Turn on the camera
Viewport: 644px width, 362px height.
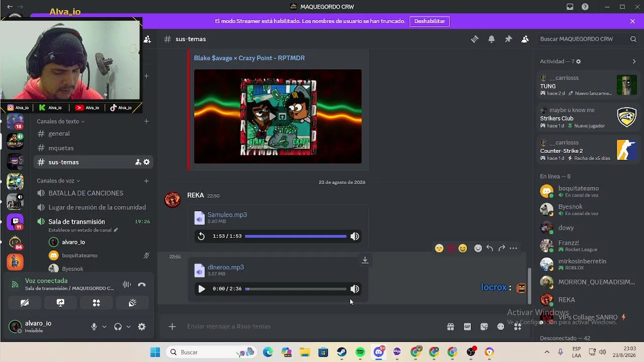(25, 303)
